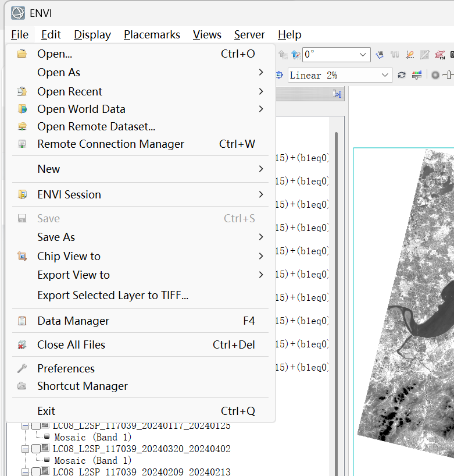Screen dimensions: 454x476
Task: Click the raster layer icon for LC08_L2SP_117039_20240320_20240402
Action: (45, 447)
